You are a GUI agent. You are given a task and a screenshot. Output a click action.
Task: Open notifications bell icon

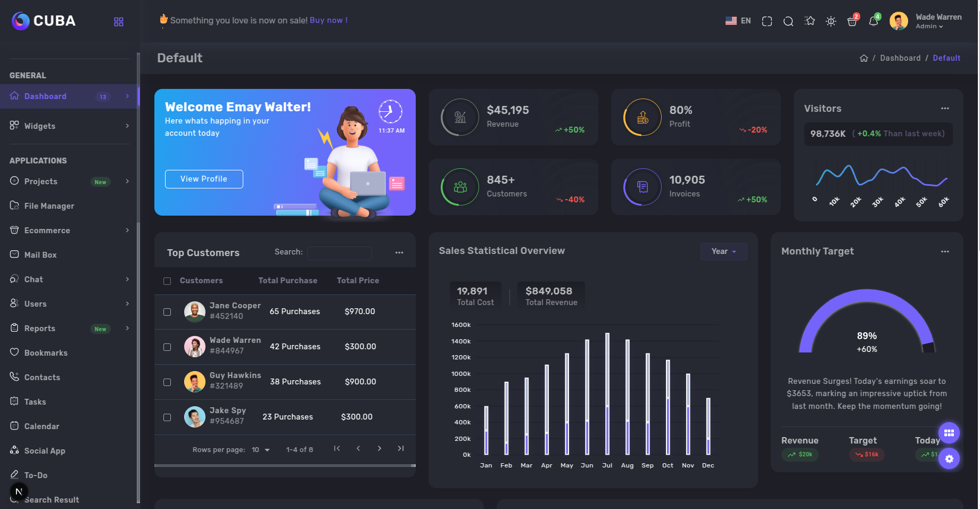(873, 21)
